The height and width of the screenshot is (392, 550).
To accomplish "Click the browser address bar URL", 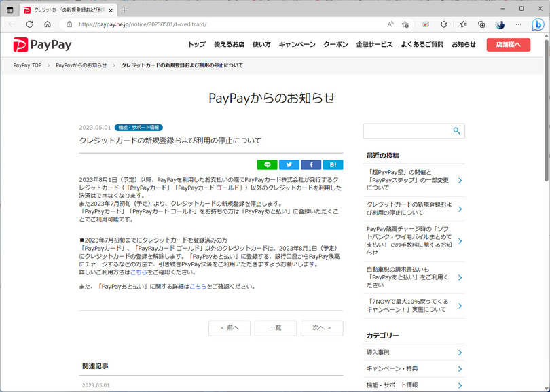I will click(143, 24).
